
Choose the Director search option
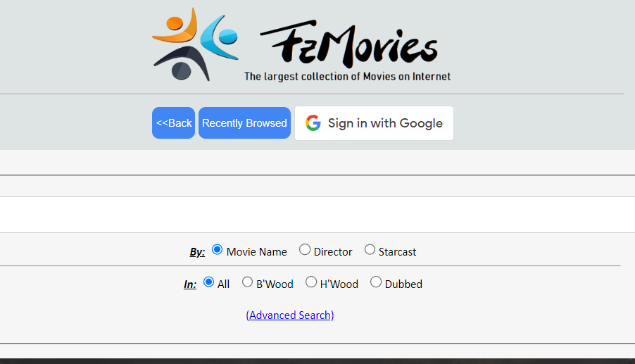coord(305,250)
